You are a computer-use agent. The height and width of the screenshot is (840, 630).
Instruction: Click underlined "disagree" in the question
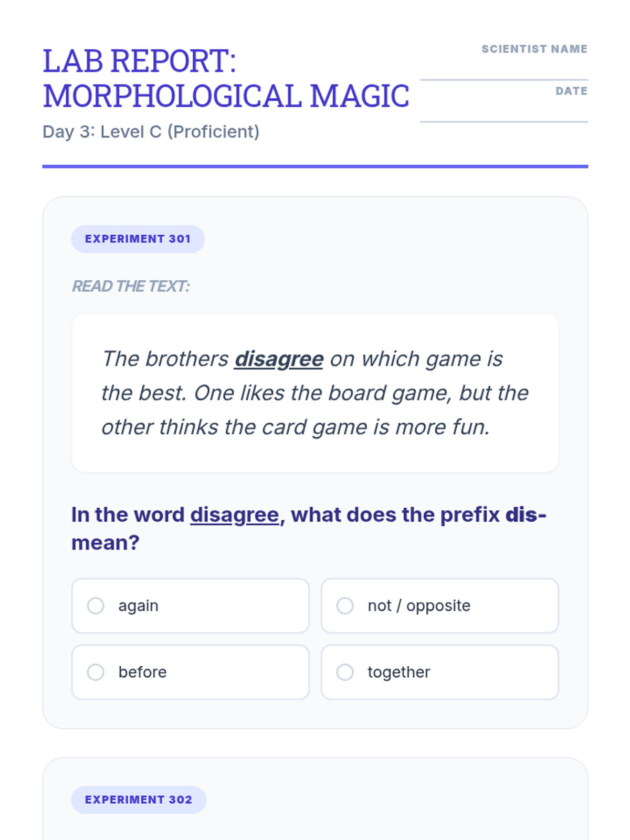234,515
